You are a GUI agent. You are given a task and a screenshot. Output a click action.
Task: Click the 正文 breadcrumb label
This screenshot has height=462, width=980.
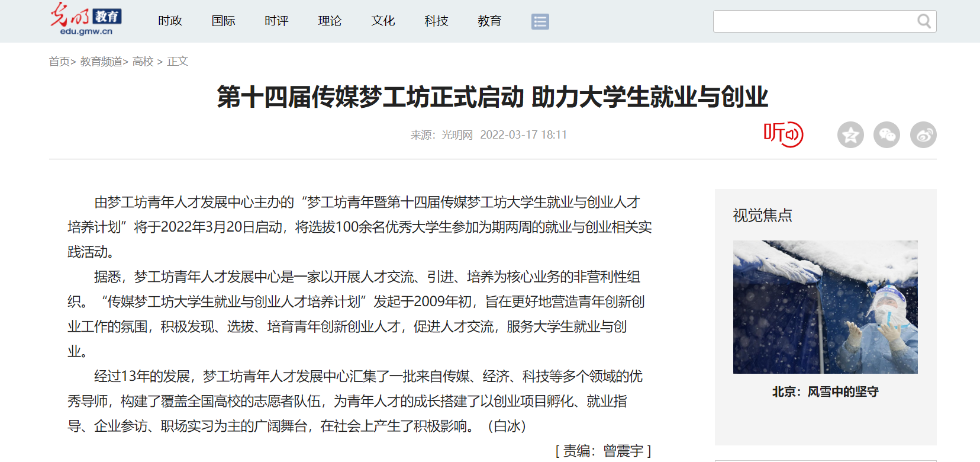click(x=178, y=62)
